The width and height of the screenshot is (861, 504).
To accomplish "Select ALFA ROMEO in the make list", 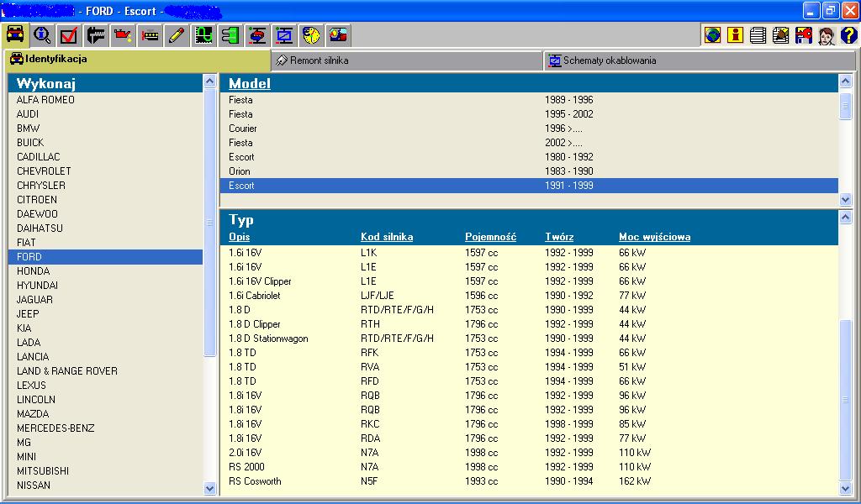I will tap(105, 100).
